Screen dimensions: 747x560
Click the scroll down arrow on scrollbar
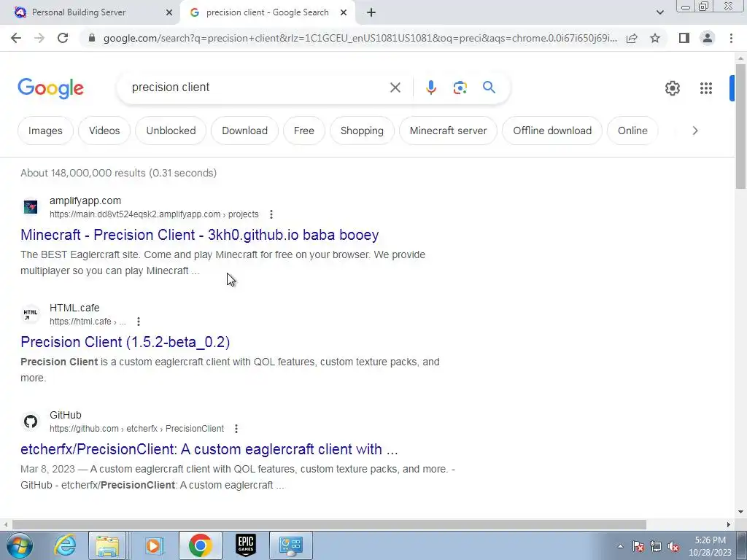740,512
